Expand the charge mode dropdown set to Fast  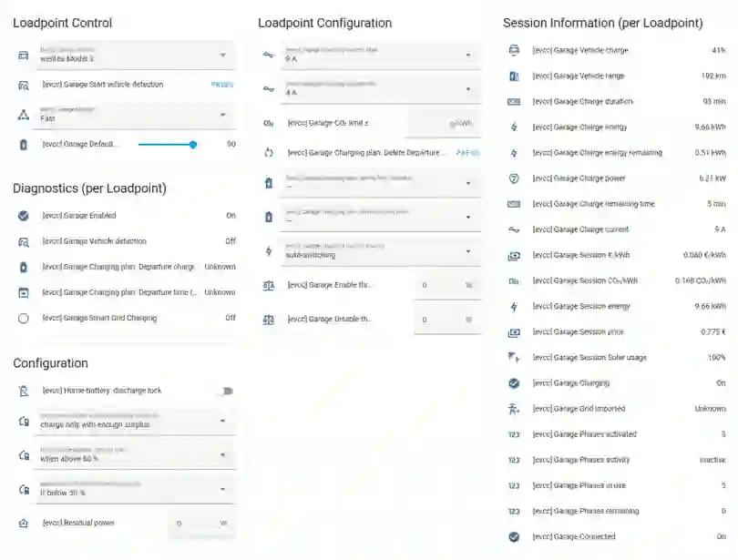tap(136, 115)
